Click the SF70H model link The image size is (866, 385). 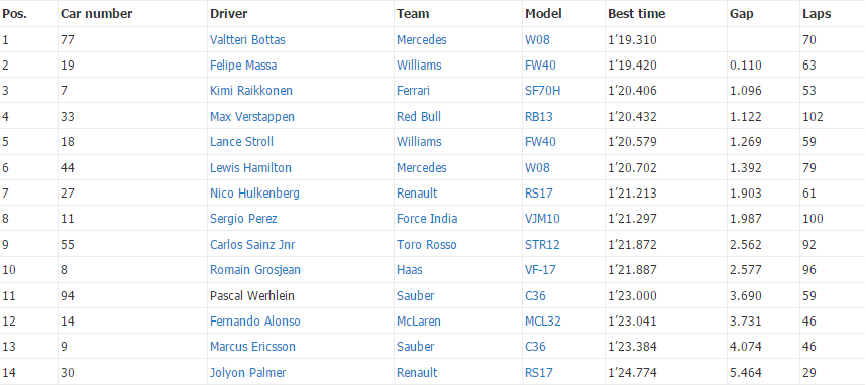pyautogui.click(x=542, y=91)
